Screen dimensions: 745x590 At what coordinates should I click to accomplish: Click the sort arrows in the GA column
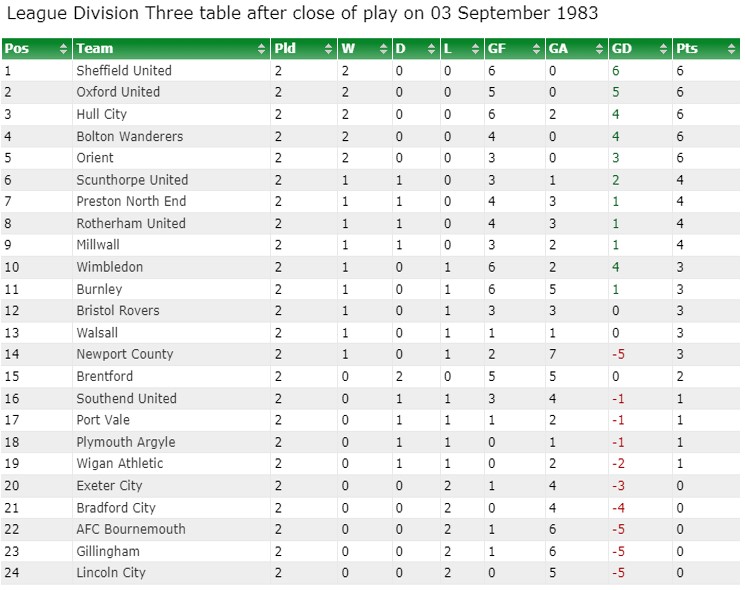[x=600, y=48]
